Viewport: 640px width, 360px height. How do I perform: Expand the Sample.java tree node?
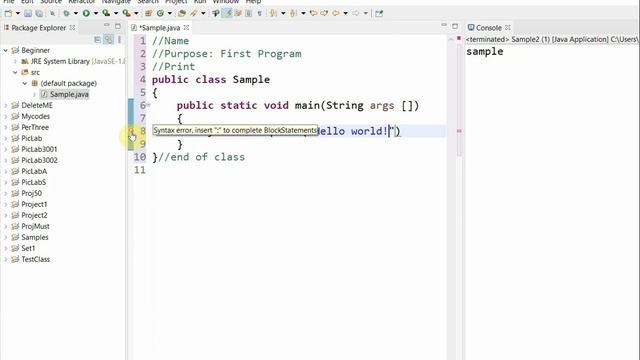point(35,94)
